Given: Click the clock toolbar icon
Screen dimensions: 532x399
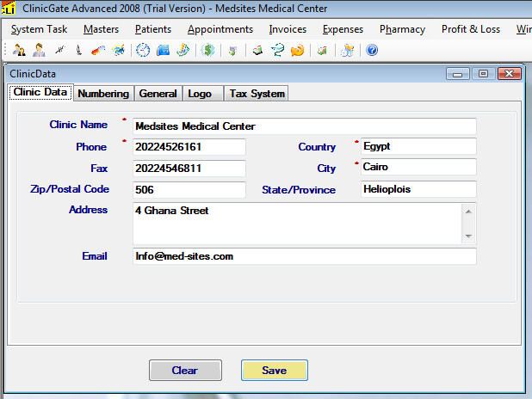Looking at the screenshot, I should pos(143,50).
